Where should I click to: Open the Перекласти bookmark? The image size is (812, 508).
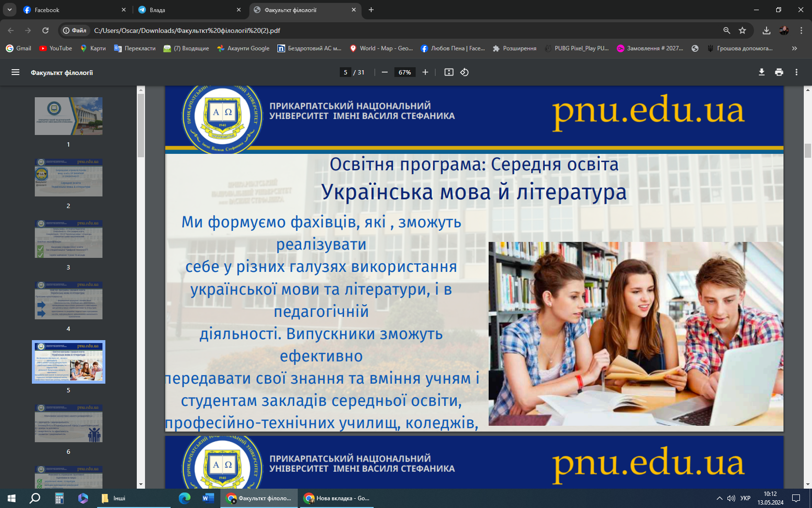pos(135,48)
